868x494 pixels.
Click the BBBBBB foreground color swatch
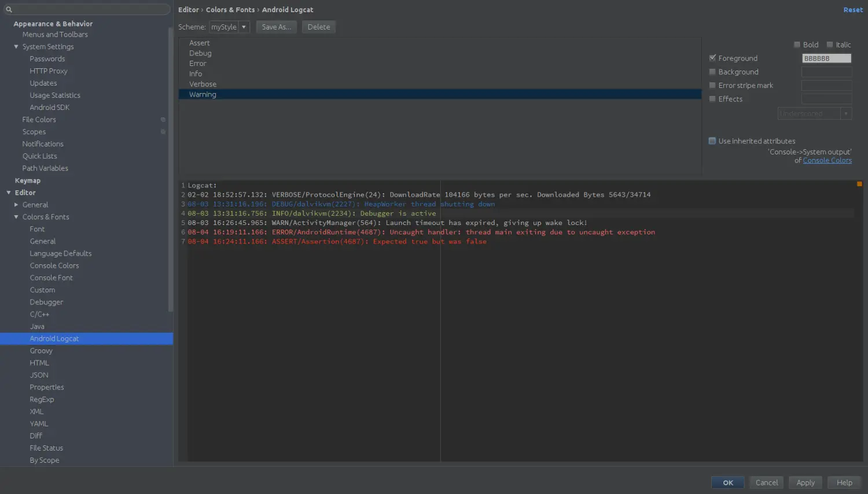826,58
